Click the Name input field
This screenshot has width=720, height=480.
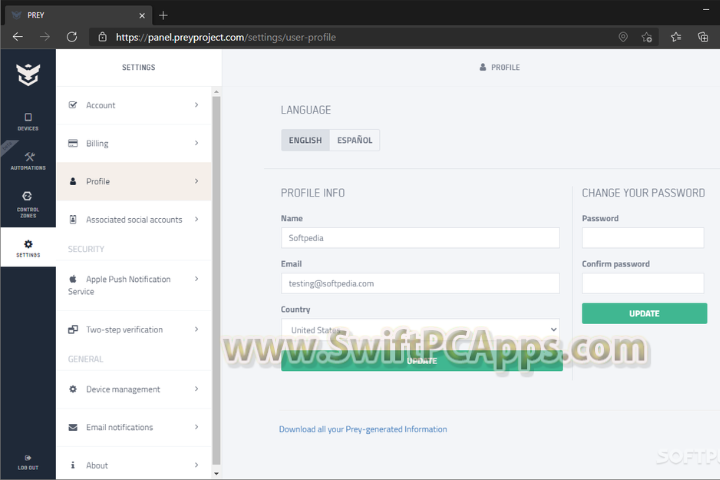[420, 238]
